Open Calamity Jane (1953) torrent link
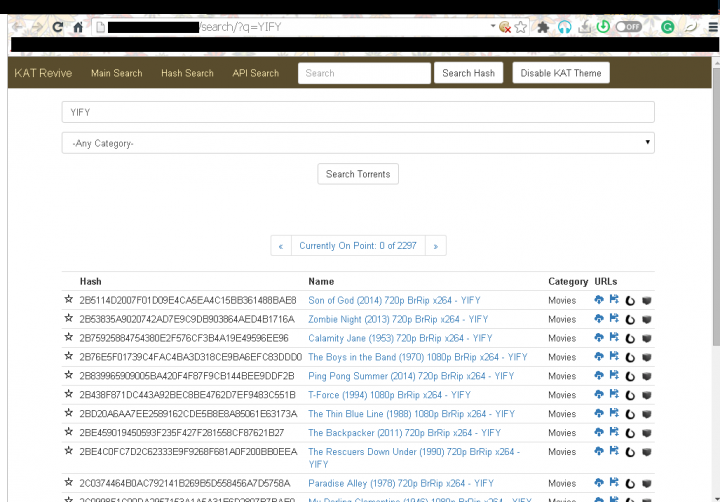The image size is (720, 502). (400, 338)
